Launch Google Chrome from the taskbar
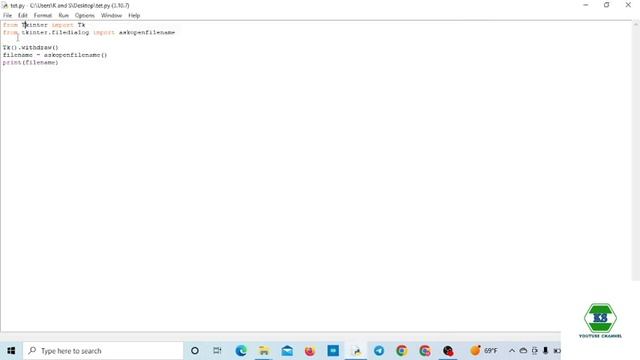640x360 pixels. [402, 351]
